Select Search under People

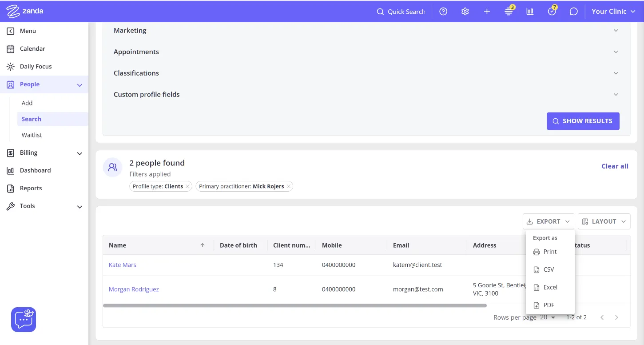[x=52, y=119]
